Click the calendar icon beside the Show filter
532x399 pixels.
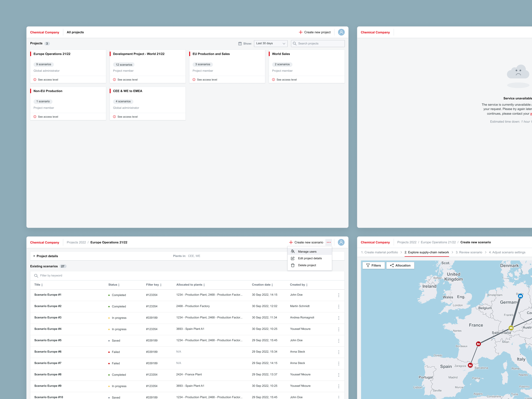(x=240, y=43)
